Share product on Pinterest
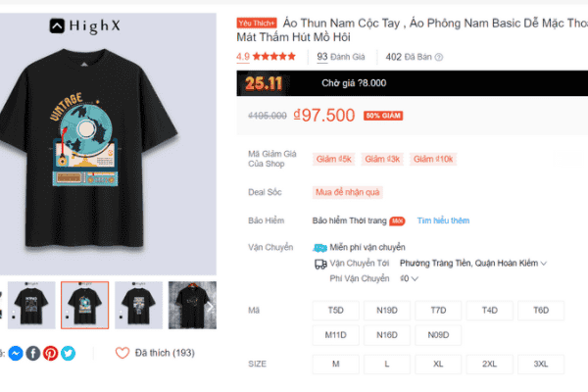Screen dimensions: 588x392 coord(50,353)
